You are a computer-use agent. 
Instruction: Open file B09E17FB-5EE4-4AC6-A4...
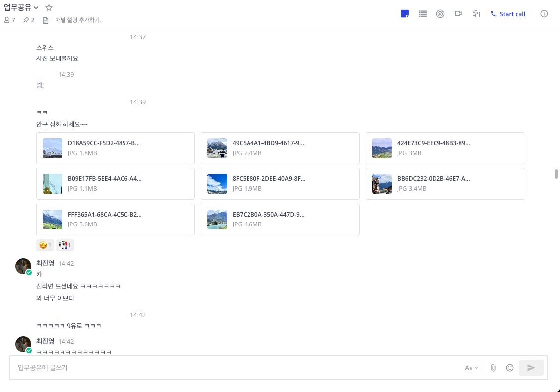116,184
